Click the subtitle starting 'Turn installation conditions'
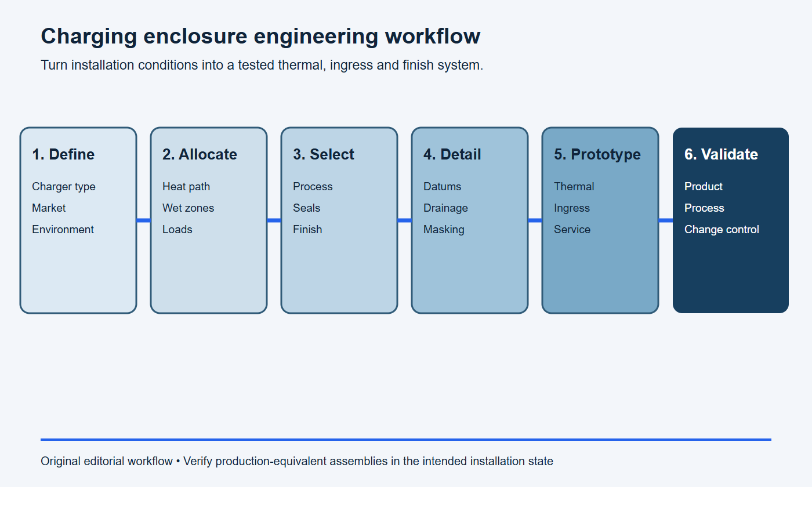Viewport: 812px width, 522px height. [262, 65]
